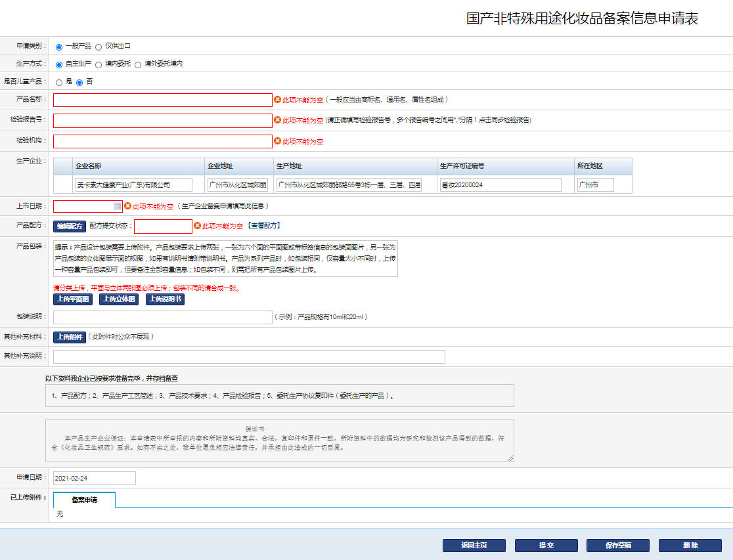Click the 企业名称 field 美卡素大健康产业
The image size is (733, 560).
[134, 184]
